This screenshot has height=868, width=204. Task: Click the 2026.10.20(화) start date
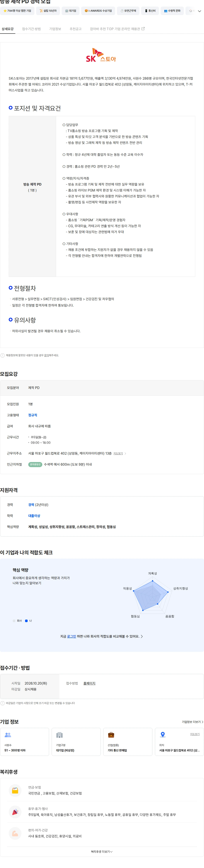click(36, 683)
